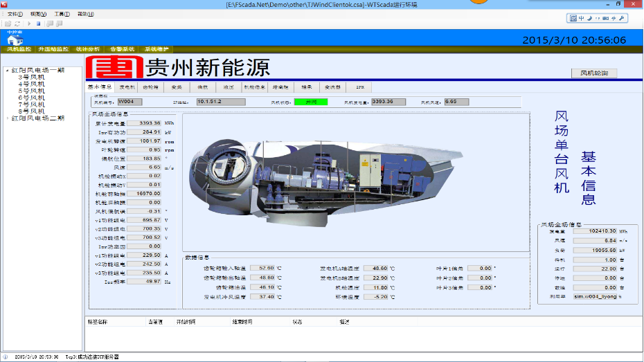This screenshot has width=644, height=362.
Task: Click the second gray window toolbar icon
Action: 59,24
